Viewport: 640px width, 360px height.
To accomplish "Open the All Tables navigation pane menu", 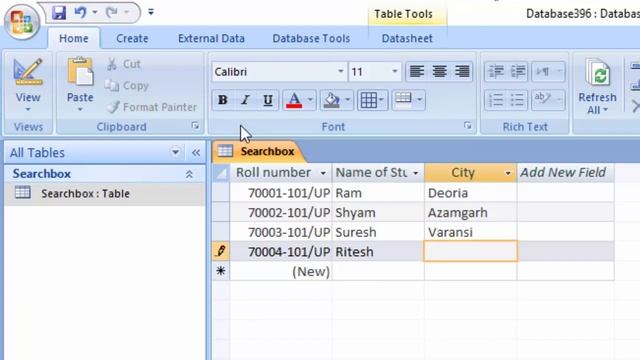I will click(x=175, y=153).
